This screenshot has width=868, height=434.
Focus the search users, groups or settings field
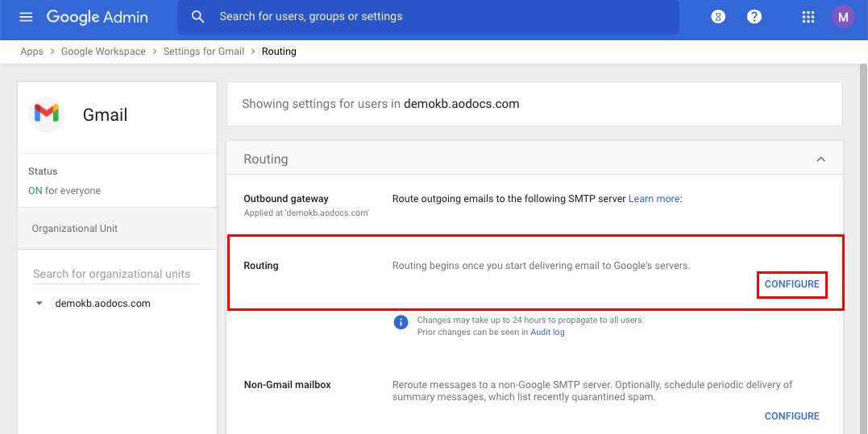tap(428, 17)
